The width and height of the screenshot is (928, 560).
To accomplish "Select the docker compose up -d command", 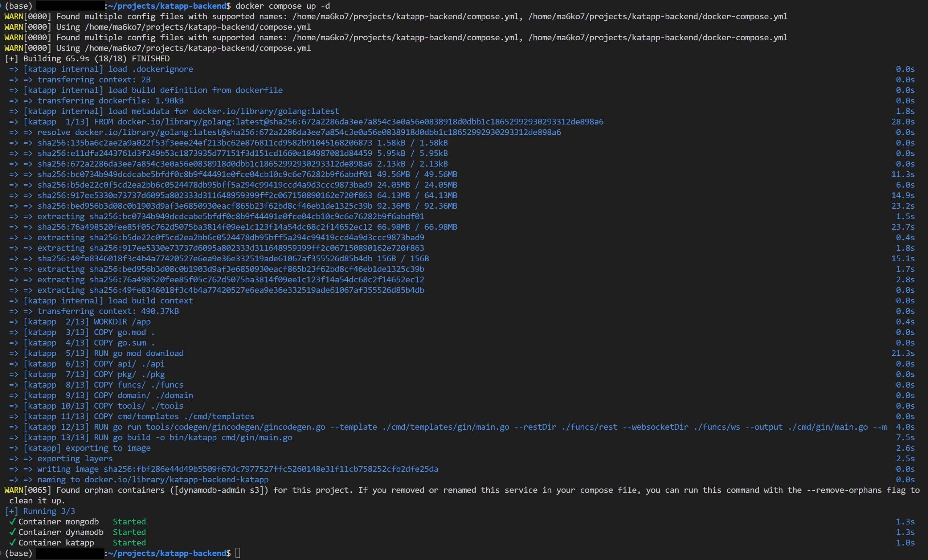I will click(x=282, y=6).
